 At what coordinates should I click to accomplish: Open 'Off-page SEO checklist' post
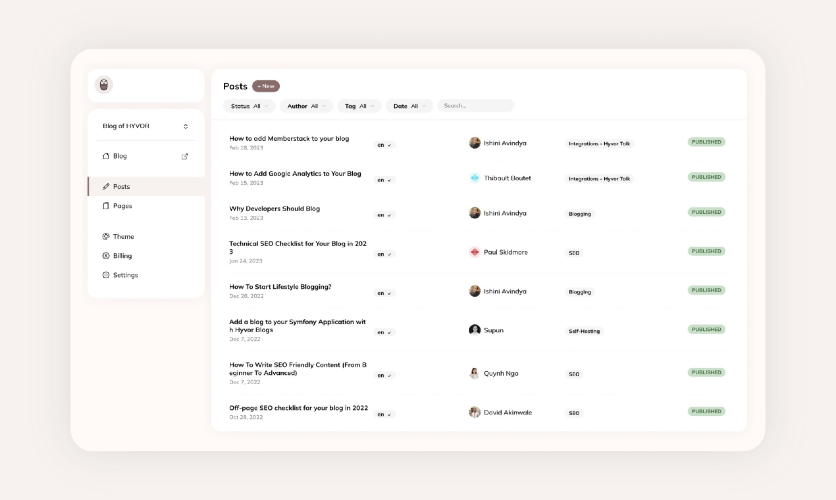299,408
